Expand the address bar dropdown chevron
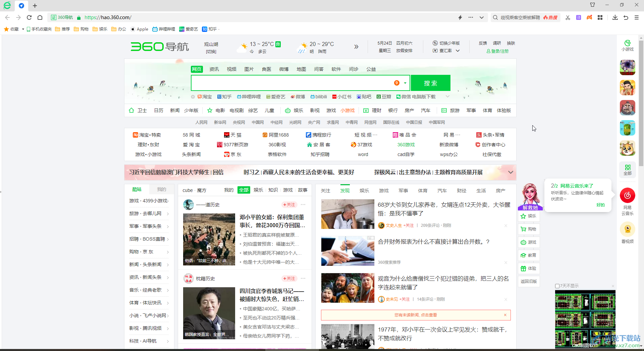Viewport: 644px width, 351px height. tap(482, 17)
